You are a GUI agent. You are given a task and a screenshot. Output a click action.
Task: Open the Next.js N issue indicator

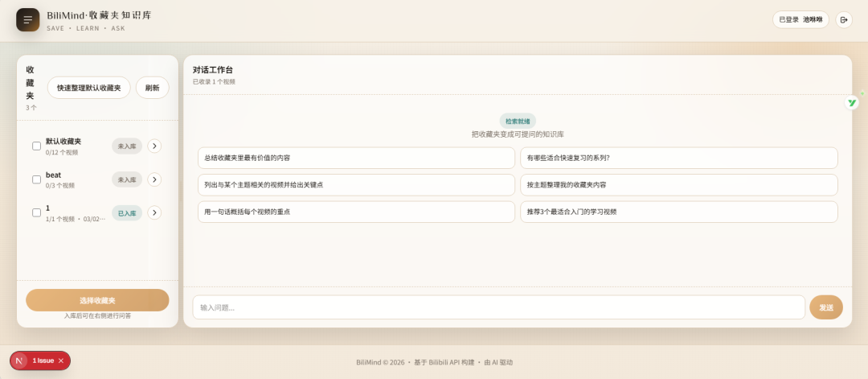20,360
